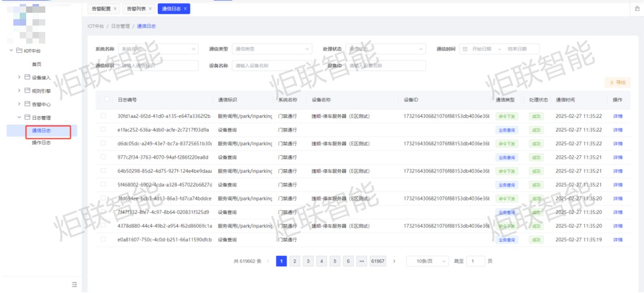Click the 规则引擎 menu icon

click(27, 91)
